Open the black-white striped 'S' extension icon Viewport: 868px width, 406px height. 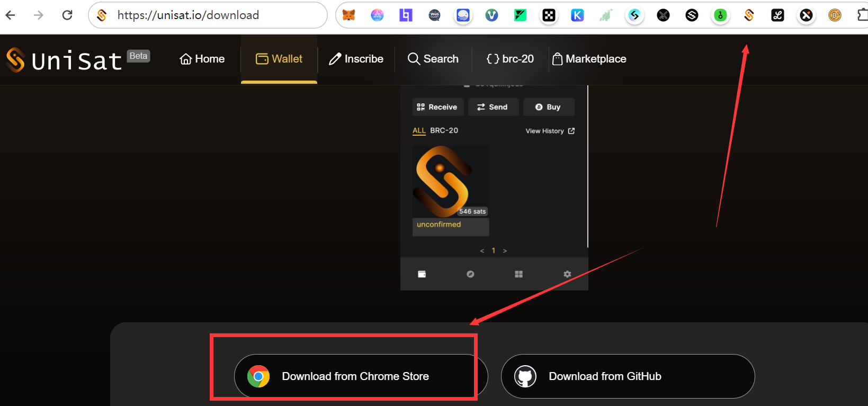point(692,15)
